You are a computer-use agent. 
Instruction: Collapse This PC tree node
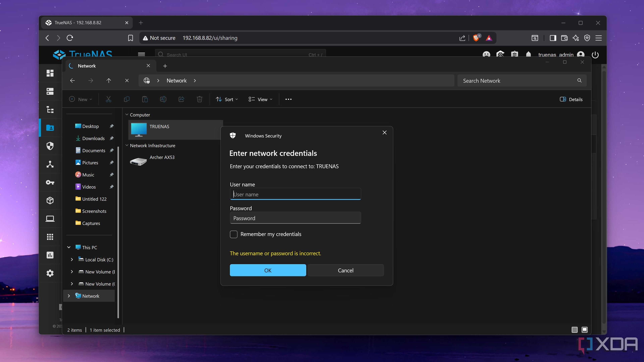[x=69, y=247]
